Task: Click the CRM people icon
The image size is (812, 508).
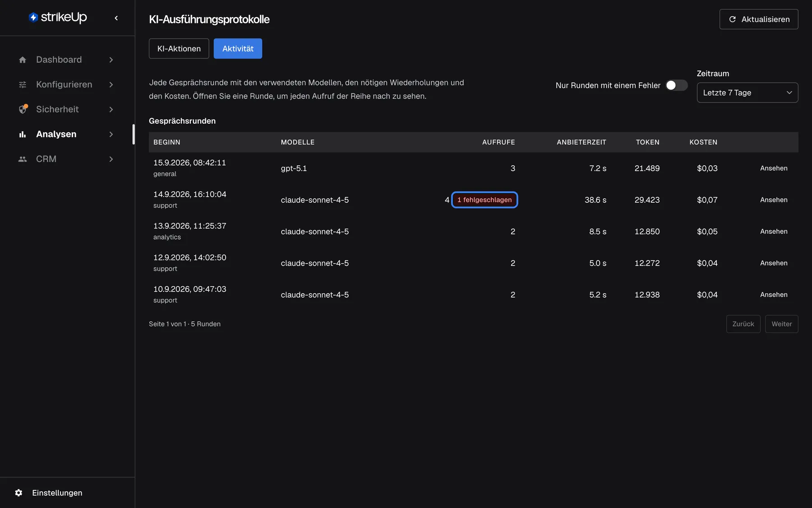Action: coord(23,159)
